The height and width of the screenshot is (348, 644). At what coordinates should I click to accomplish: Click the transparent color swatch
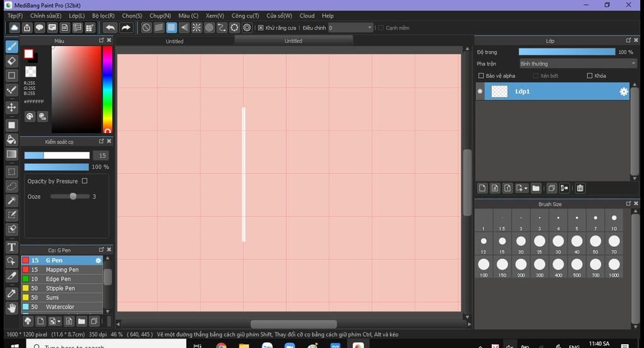click(x=31, y=72)
